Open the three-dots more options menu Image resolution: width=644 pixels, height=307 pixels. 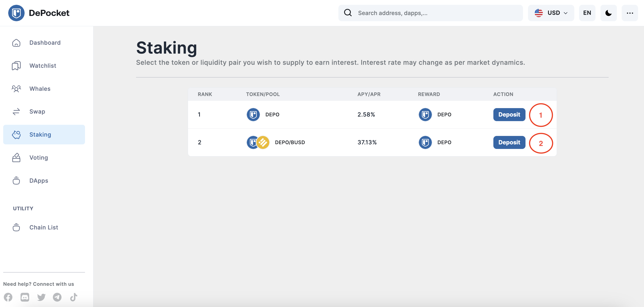pos(630,13)
